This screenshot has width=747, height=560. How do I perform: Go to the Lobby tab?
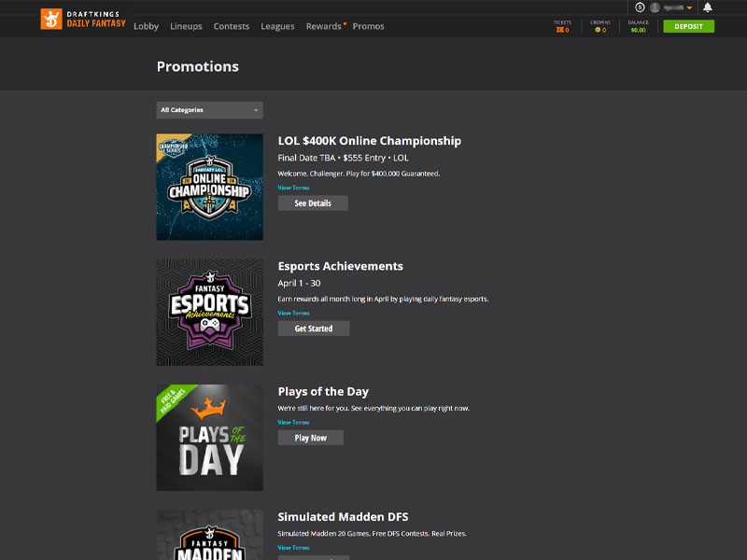(x=146, y=26)
